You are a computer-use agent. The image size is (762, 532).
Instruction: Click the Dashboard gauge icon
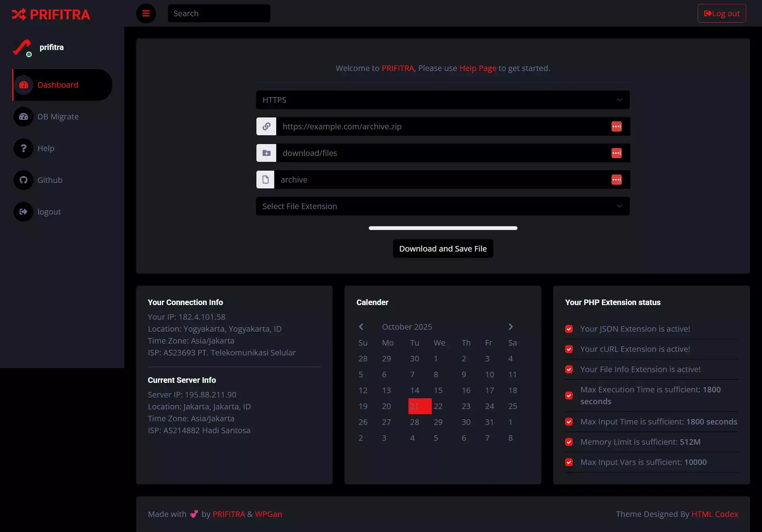[23, 85]
